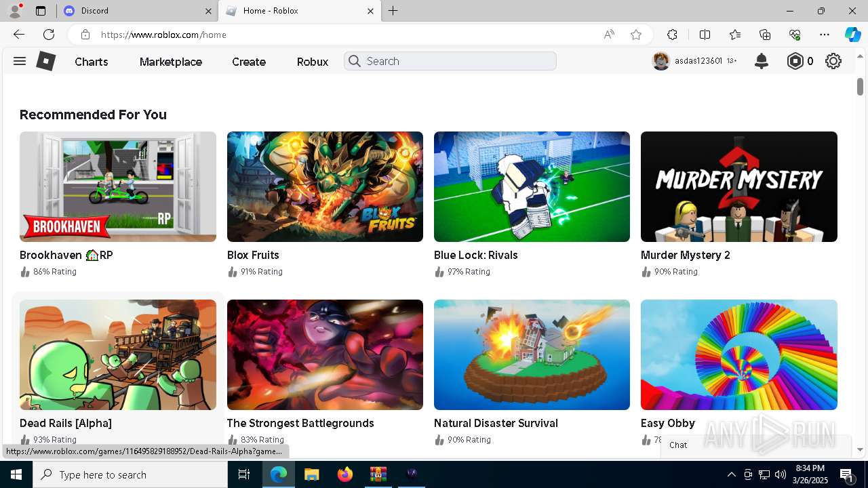The image size is (868, 488).
Task: Click the Natural Disaster Survival title
Action: click(x=496, y=423)
